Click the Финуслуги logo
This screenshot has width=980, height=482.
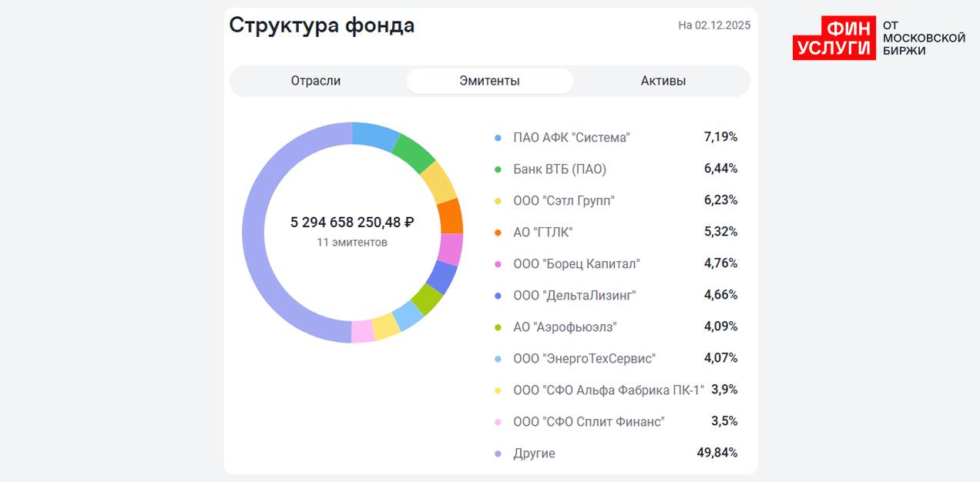878,38
